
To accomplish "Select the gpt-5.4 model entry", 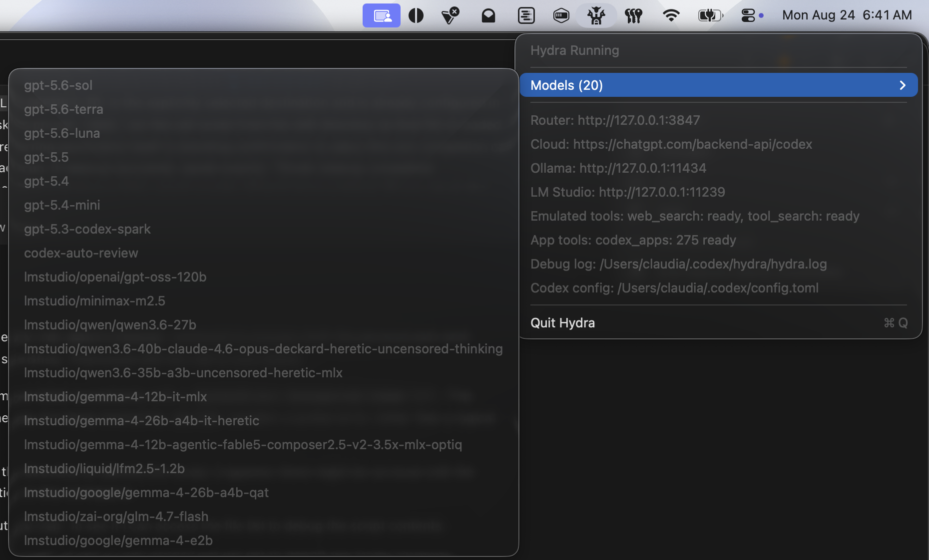I will coord(264,181).
